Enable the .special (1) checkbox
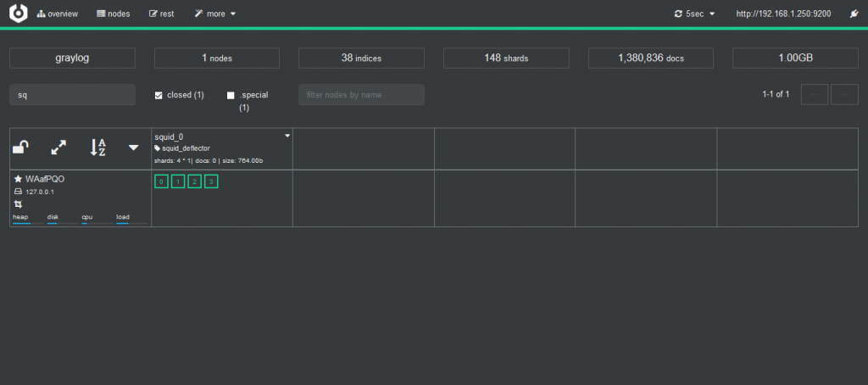 (231, 95)
